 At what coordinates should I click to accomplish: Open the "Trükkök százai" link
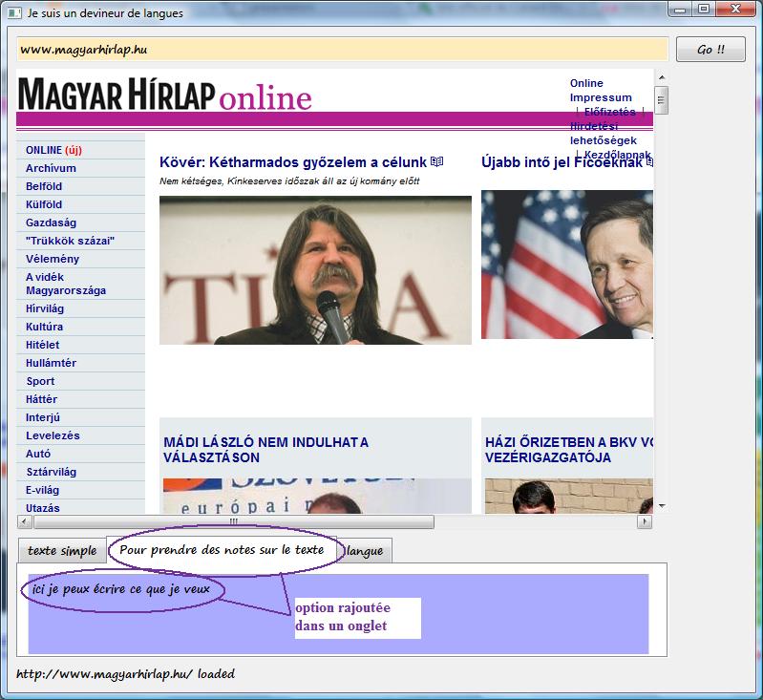coord(70,241)
